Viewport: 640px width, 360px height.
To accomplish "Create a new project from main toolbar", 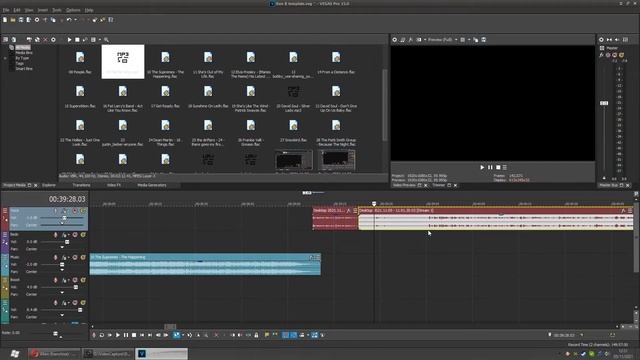I will (5, 20).
